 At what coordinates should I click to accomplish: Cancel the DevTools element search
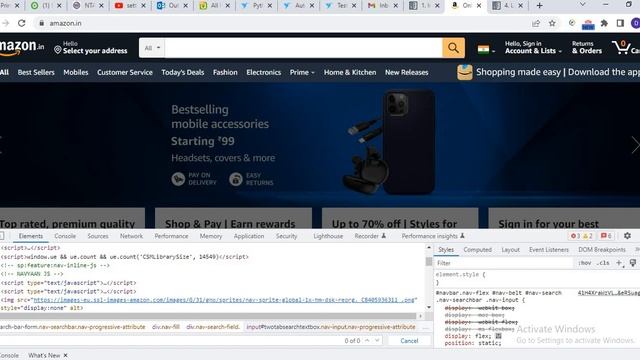(409, 340)
